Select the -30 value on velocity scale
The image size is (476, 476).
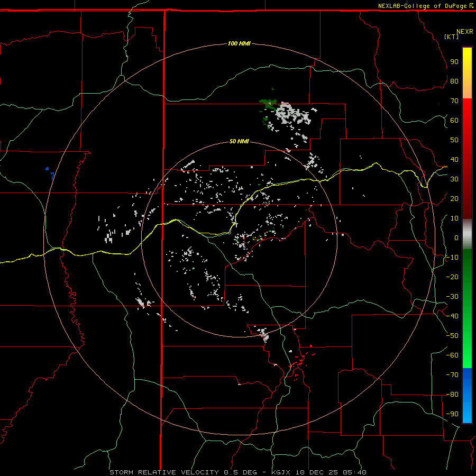point(452,297)
